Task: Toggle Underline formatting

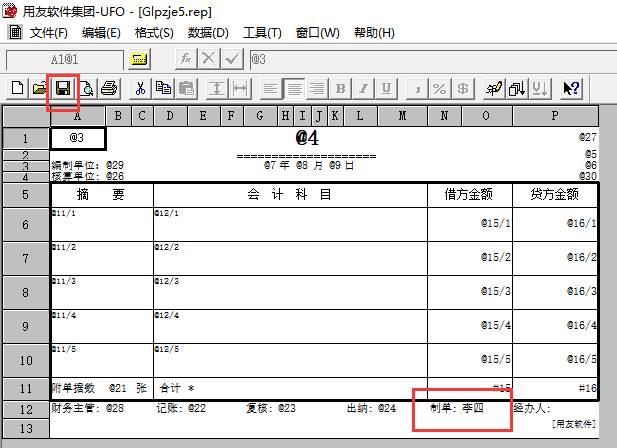Action: click(x=386, y=89)
